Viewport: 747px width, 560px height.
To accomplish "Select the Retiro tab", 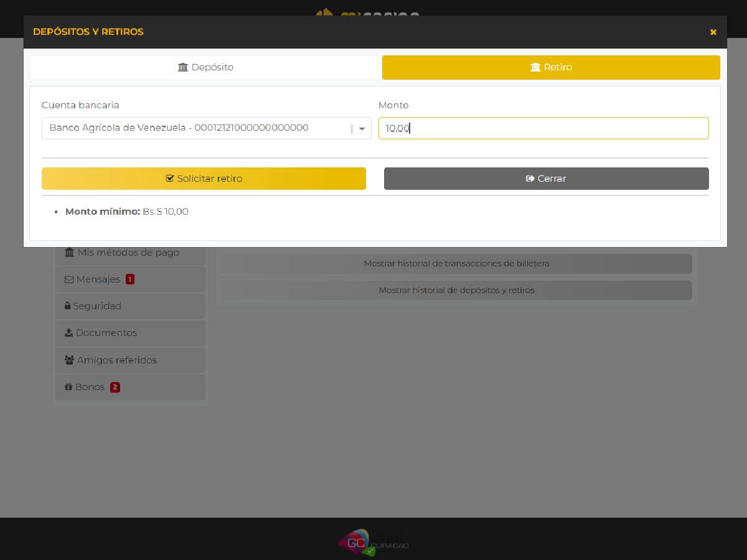I will coord(551,67).
